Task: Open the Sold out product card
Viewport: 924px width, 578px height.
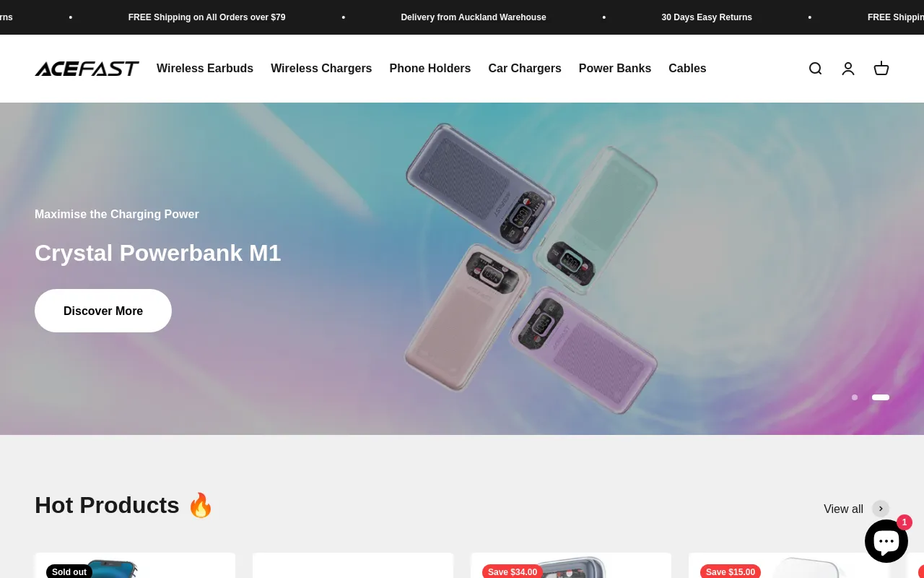Action: (x=135, y=566)
